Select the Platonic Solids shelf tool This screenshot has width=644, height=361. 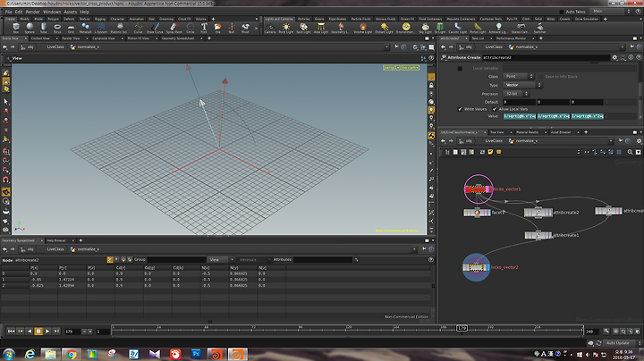(120, 28)
